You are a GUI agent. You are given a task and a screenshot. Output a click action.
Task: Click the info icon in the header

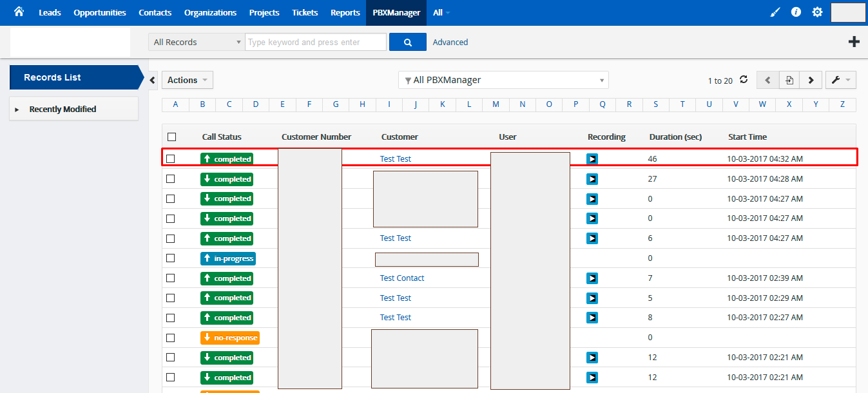796,12
